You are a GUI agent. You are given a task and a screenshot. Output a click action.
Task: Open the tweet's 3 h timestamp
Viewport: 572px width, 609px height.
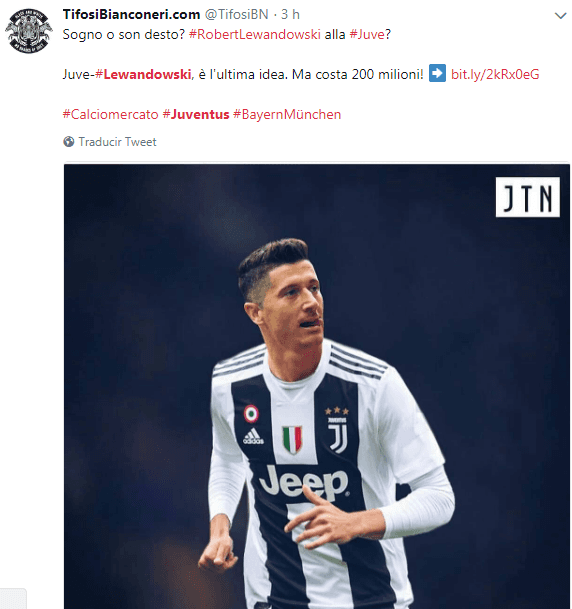290,14
